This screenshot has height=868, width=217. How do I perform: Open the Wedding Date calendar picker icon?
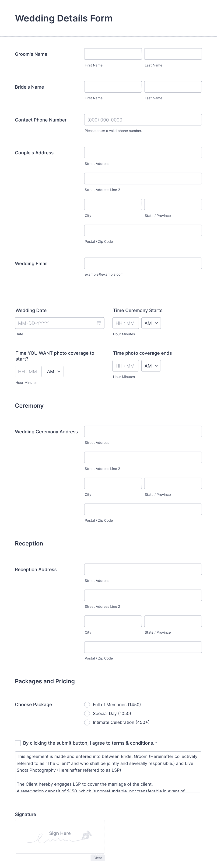(99, 323)
